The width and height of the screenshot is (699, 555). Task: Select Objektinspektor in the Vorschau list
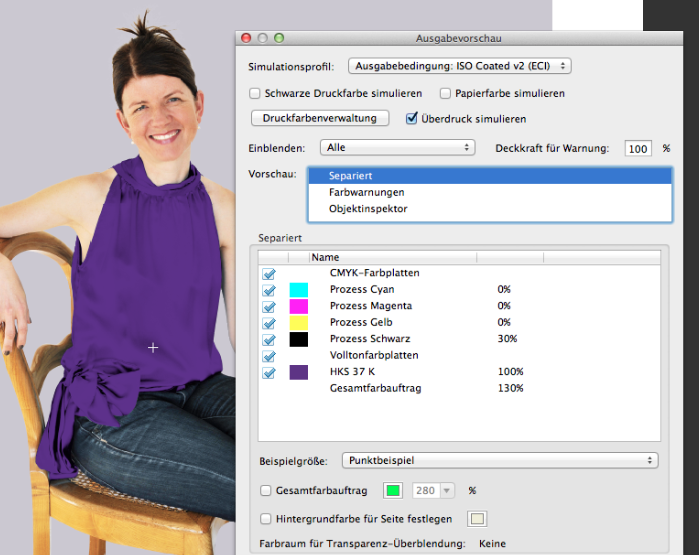click(489, 209)
